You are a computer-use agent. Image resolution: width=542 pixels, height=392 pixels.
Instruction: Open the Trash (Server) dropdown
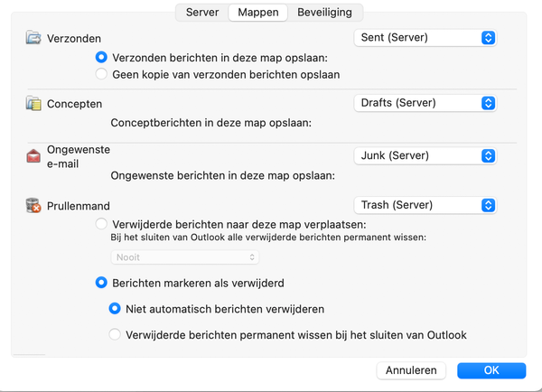tap(425, 205)
